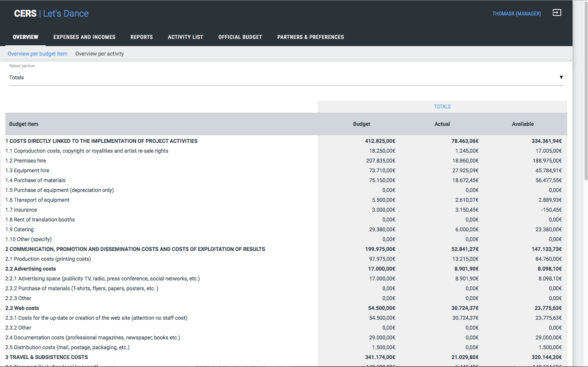Open the Select partner dropdown arrow
The height and width of the screenshot is (367, 588).
pos(561,77)
